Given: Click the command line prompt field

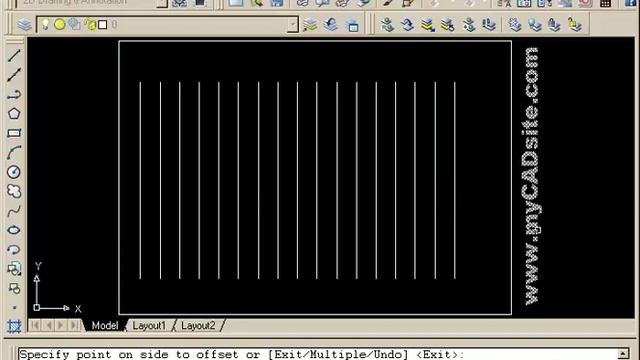Looking at the screenshot, I should tap(317, 354).
